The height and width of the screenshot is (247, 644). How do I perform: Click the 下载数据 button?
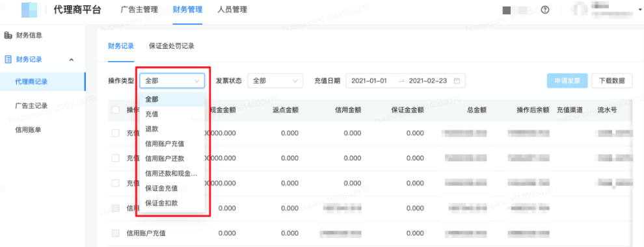tap(612, 81)
